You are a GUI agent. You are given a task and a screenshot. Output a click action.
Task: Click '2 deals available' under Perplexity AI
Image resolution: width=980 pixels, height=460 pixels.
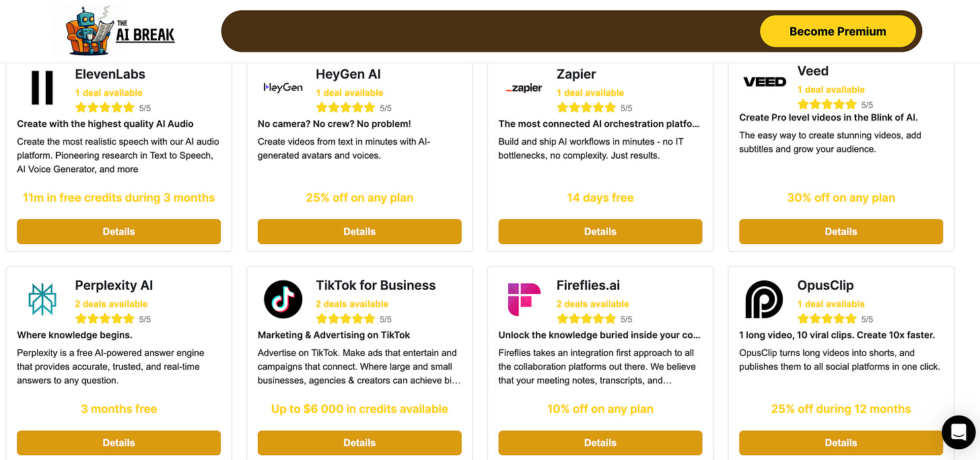(111, 304)
